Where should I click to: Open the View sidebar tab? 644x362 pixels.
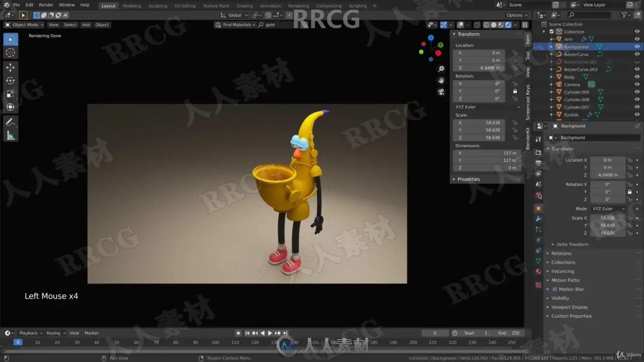click(528, 72)
